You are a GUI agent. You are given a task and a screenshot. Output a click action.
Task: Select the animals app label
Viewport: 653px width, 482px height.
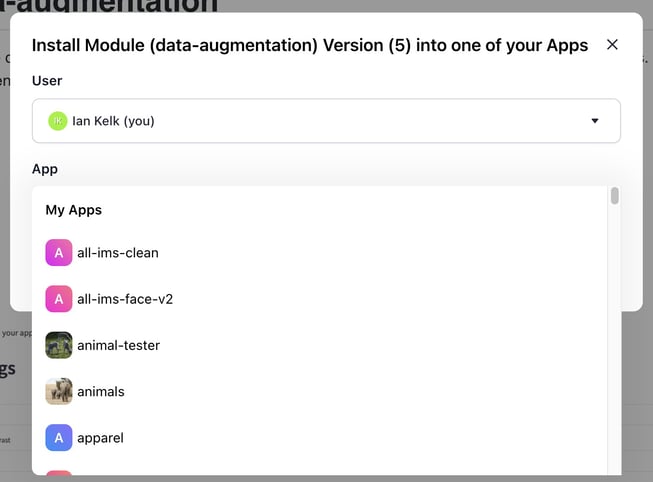click(x=101, y=391)
